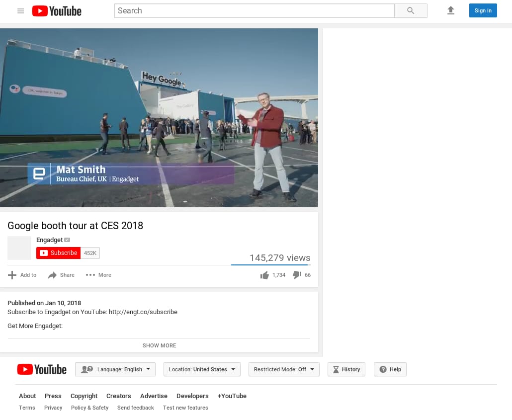Click the upload arrow icon
This screenshot has height=420, width=512.
click(451, 10)
